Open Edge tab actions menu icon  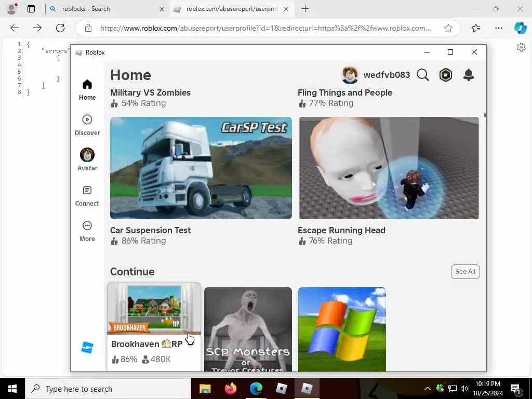(x=31, y=9)
